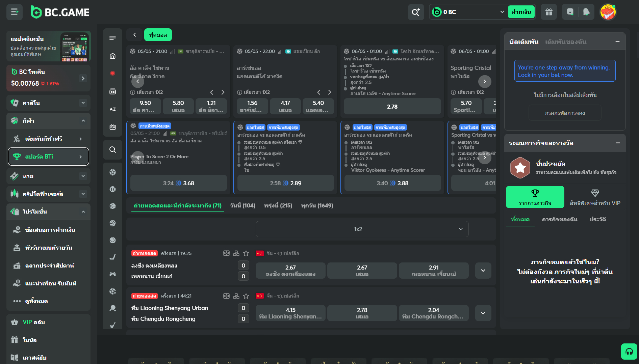The width and height of the screenshot is (639, 364).
Task: Open the เดิมพันของฉัน tab in bet slip
Action: tap(566, 41)
